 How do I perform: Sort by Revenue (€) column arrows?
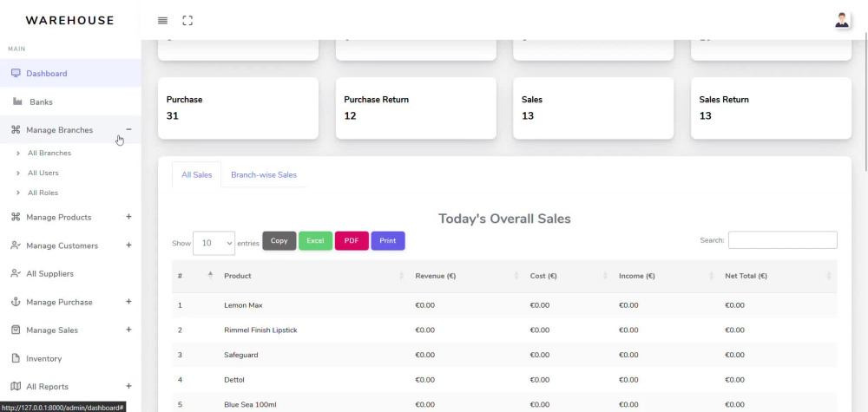tap(516, 276)
